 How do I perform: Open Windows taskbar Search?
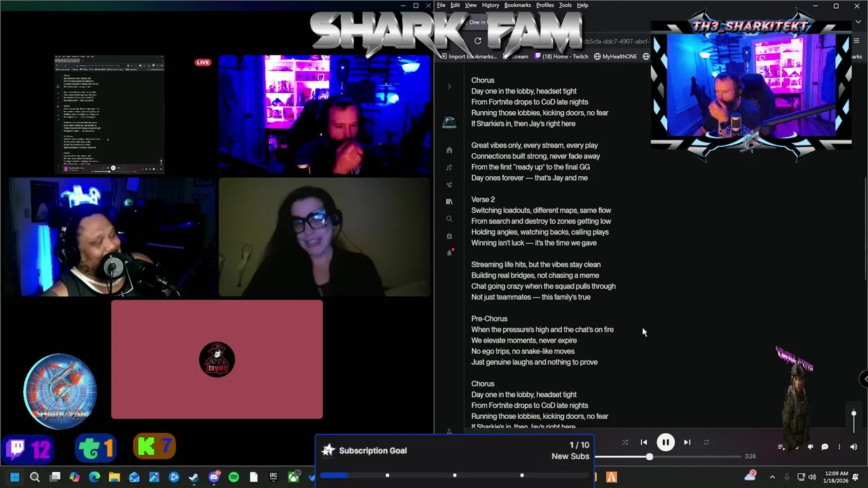(35, 478)
